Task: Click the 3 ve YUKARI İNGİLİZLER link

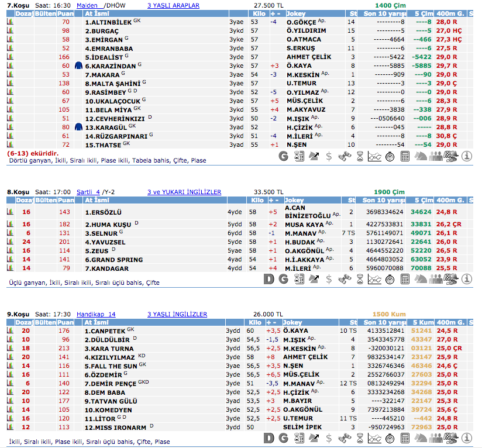Action: 184,192
